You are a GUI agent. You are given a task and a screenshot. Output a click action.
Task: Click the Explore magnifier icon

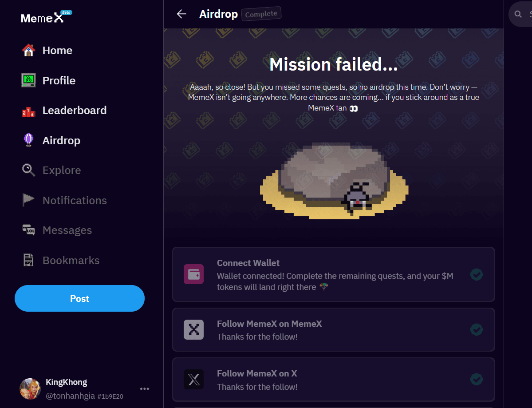[x=28, y=170]
